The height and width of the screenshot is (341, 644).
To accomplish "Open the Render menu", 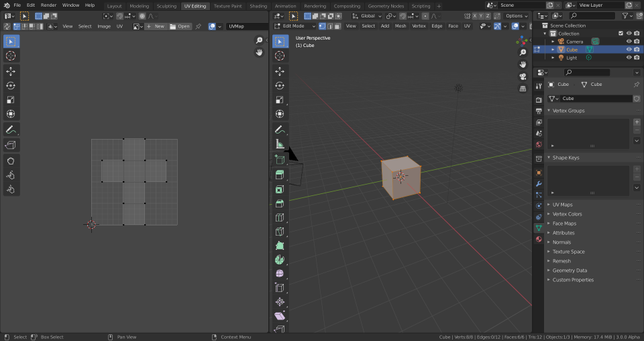I will 48,5.
